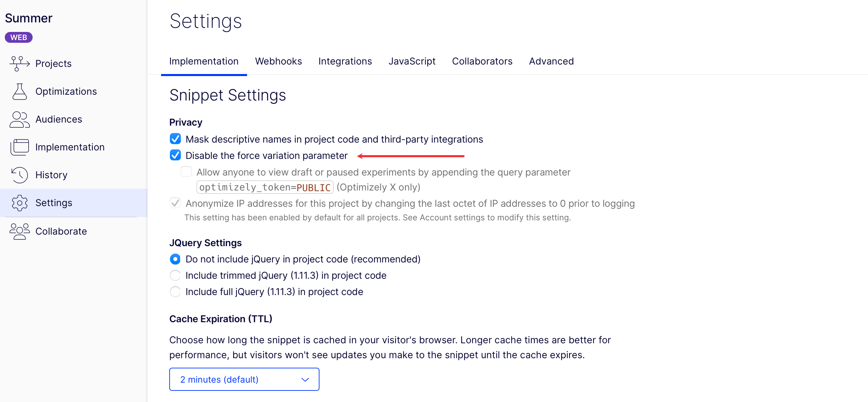Uncheck Mask descriptive names checkbox

point(175,139)
